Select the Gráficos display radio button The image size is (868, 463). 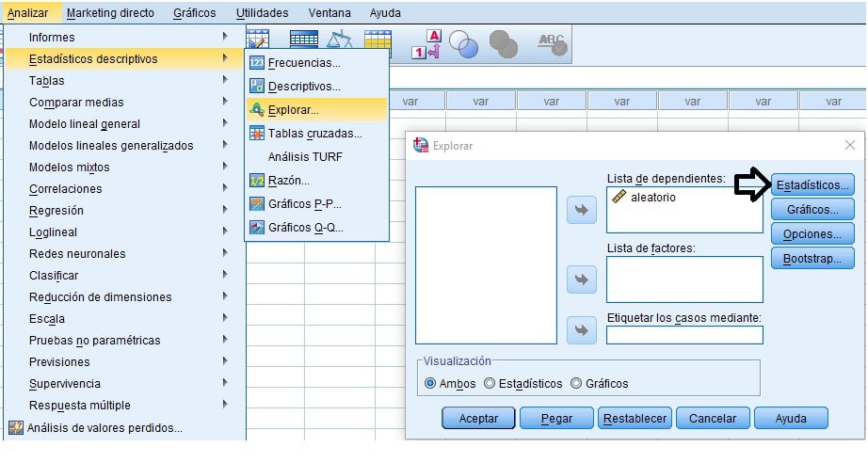coord(576,383)
